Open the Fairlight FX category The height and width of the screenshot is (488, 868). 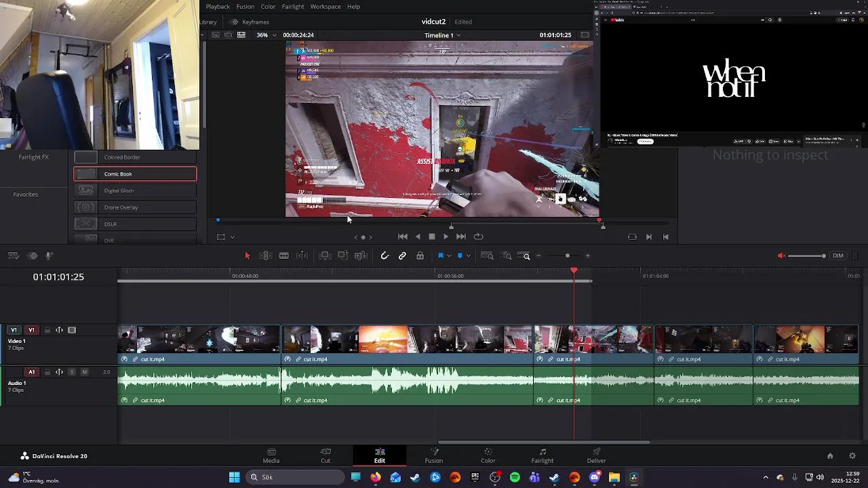(x=33, y=157)
